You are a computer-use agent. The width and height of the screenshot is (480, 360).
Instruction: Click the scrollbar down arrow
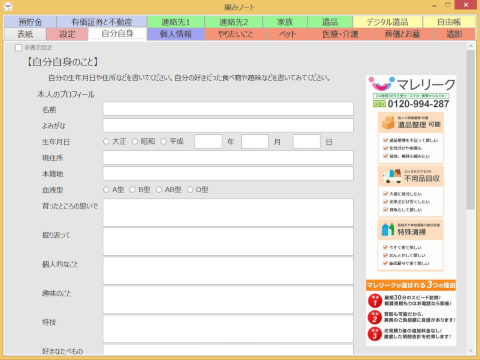click(x=471, y=350)
